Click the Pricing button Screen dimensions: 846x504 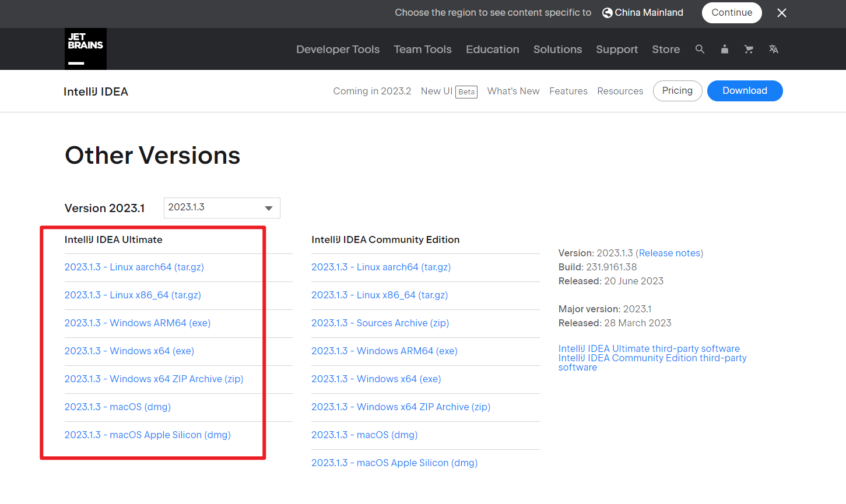point(677,91)
